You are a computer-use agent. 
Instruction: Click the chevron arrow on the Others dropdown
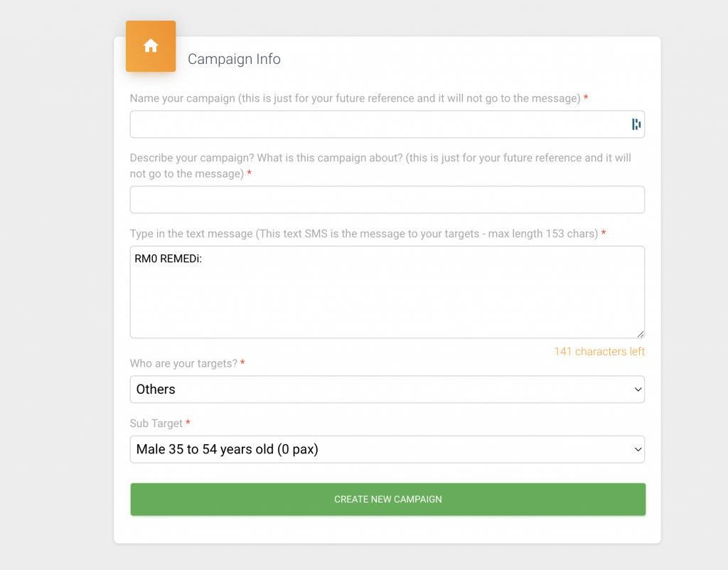(x=638, y=389)
